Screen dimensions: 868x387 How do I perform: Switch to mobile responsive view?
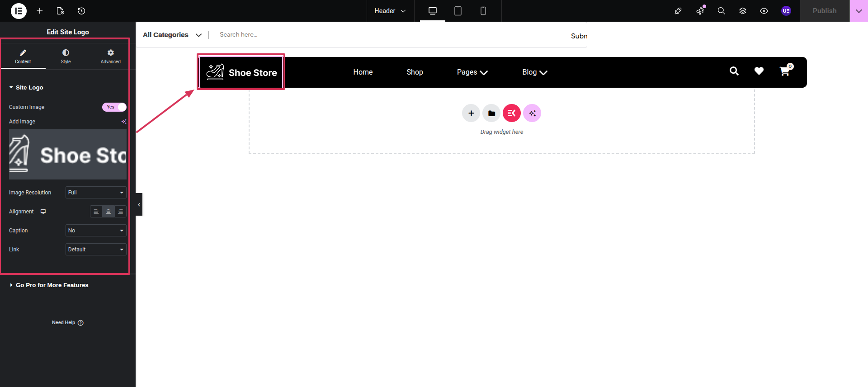483,11
